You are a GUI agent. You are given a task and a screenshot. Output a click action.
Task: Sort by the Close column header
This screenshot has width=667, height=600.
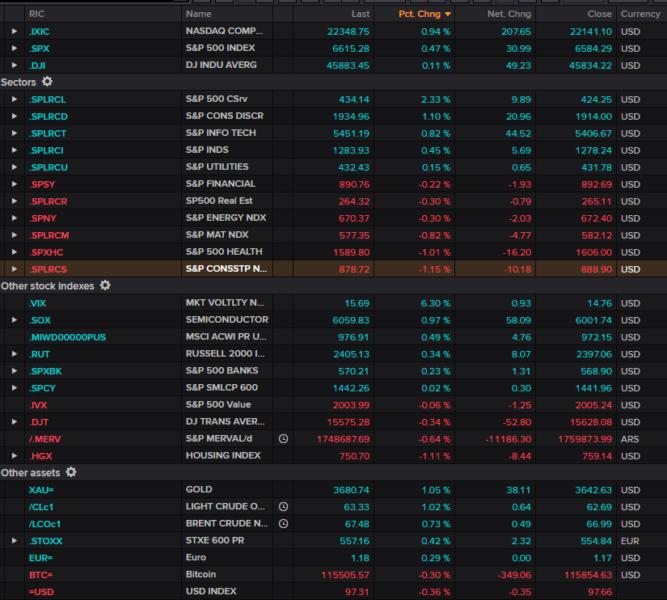coord(599,14)
